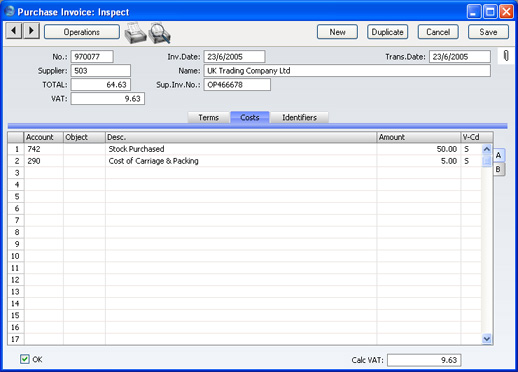Click the Sup.Inv.No. field OP466678
Image resolution: width=518 pixels, height=372 pixels.
(237, 85)
